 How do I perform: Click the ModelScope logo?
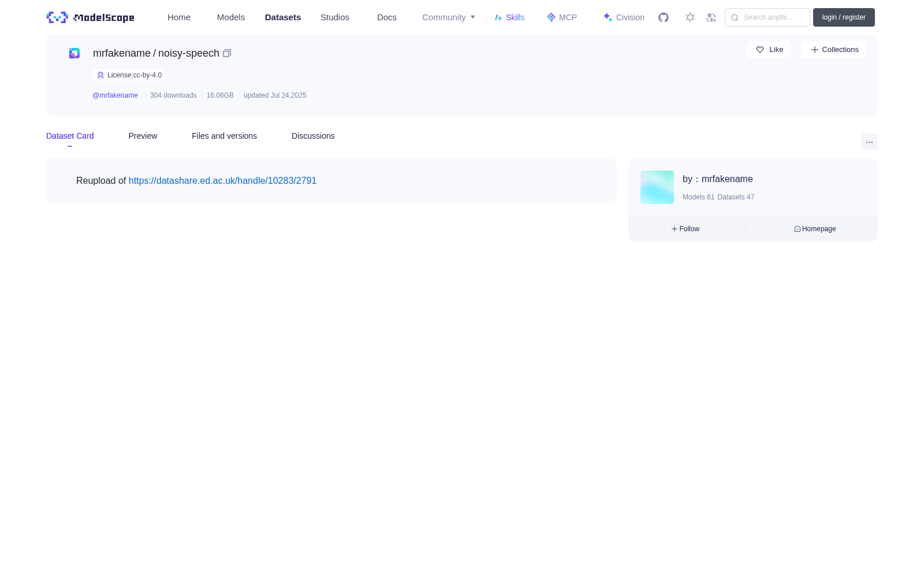(x=90, y=17)
